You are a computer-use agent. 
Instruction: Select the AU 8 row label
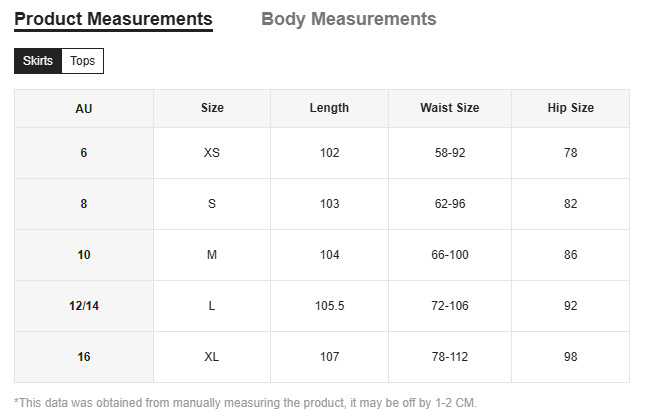click(x=84, y=204)
